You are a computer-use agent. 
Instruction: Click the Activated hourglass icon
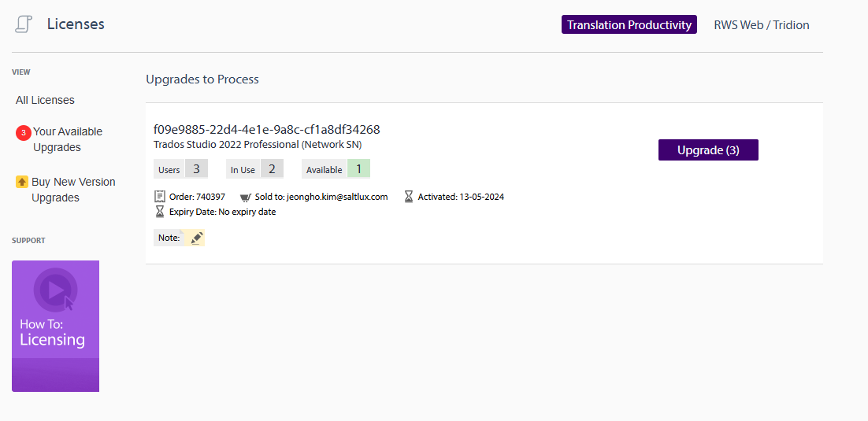tap(409, 197)
